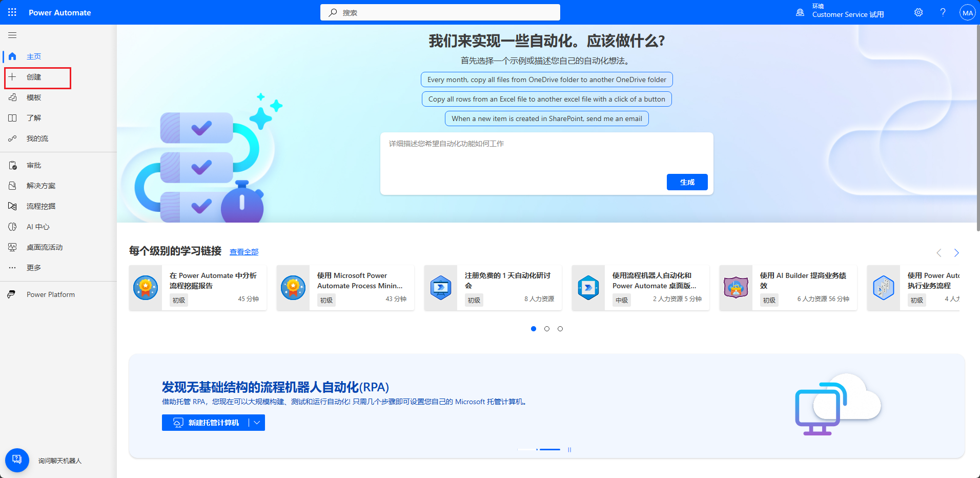Open 使用 Microsoft Power Automate Process Mining card
The image size is (980, 478).
[345, 288]
